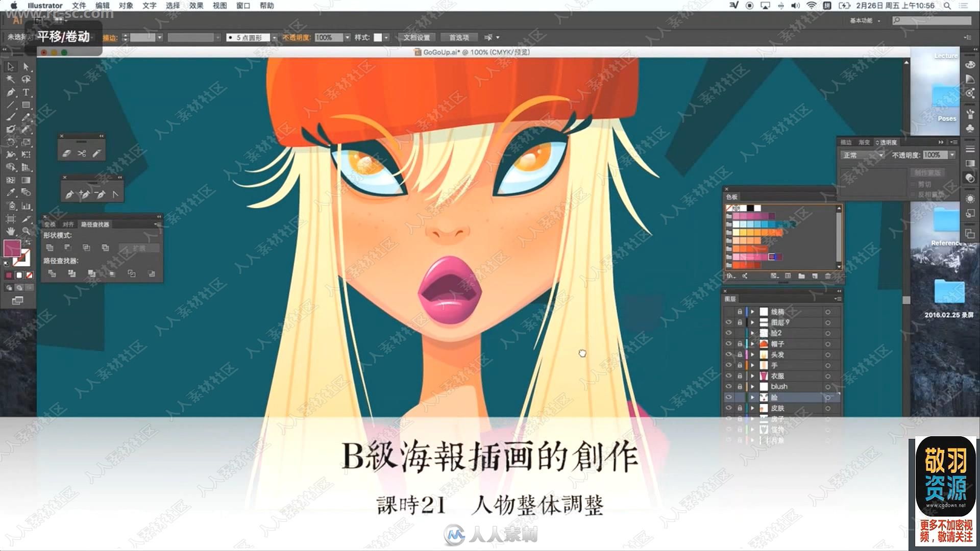This screenshot has width=980, height=551.
Task: Open the blending mode 正常 dropdown
Action: point(863,155)
